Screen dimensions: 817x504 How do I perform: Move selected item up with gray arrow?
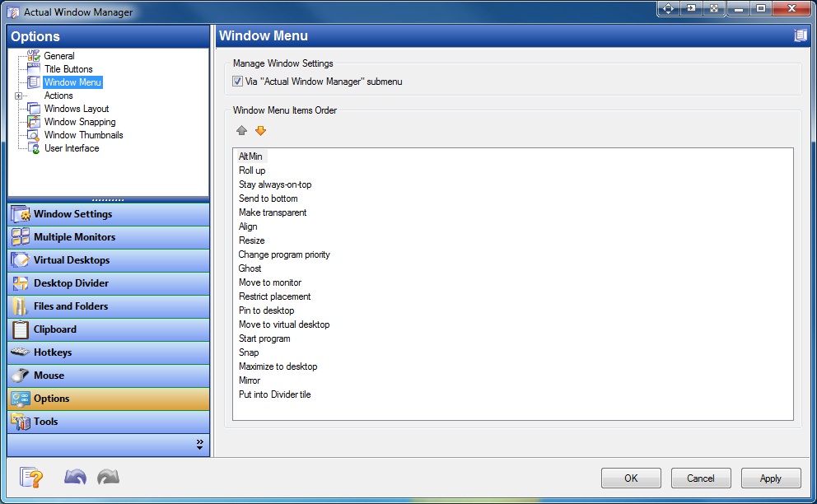pyautogui.click(x=241, y=130)
